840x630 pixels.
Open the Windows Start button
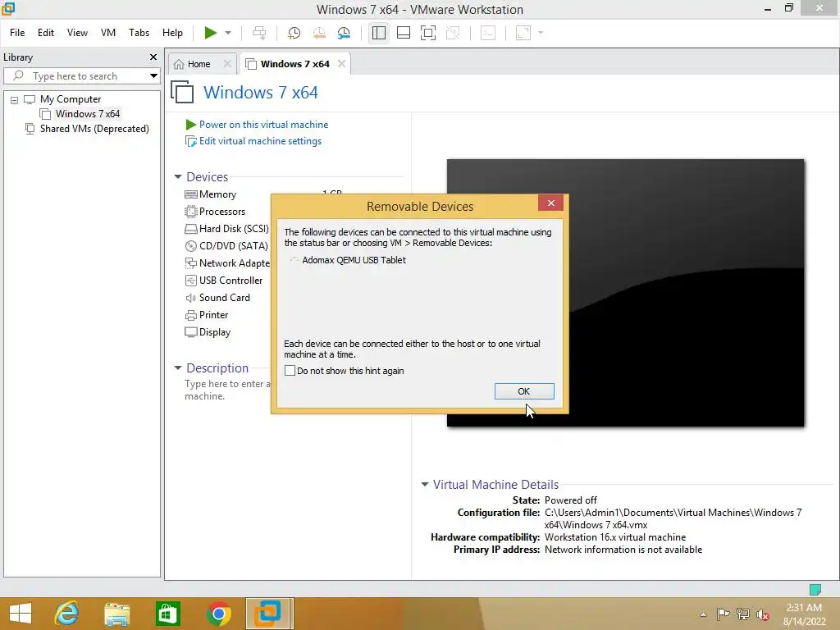point(21,614)
